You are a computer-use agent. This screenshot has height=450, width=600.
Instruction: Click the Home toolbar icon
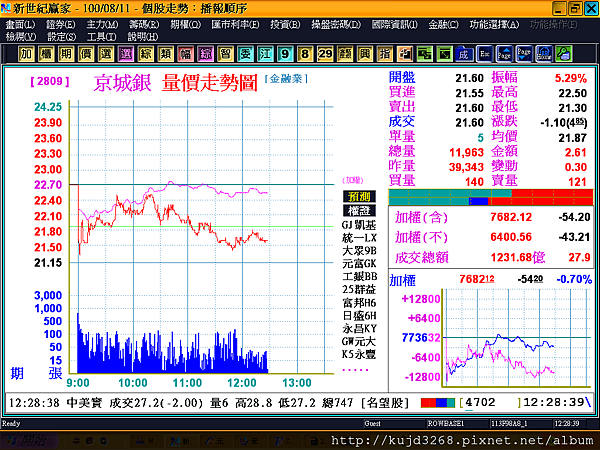coord(544,54)
